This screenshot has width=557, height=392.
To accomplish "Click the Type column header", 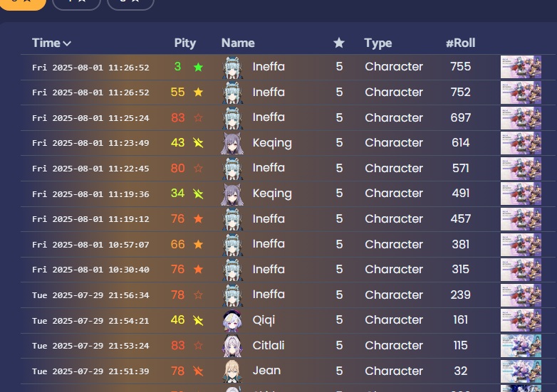I will tap(378, 43).
